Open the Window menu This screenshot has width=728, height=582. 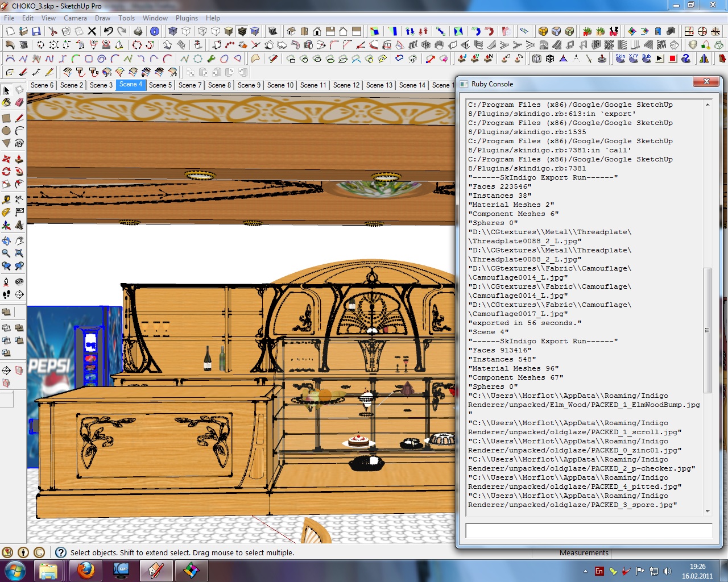point(155,18)
